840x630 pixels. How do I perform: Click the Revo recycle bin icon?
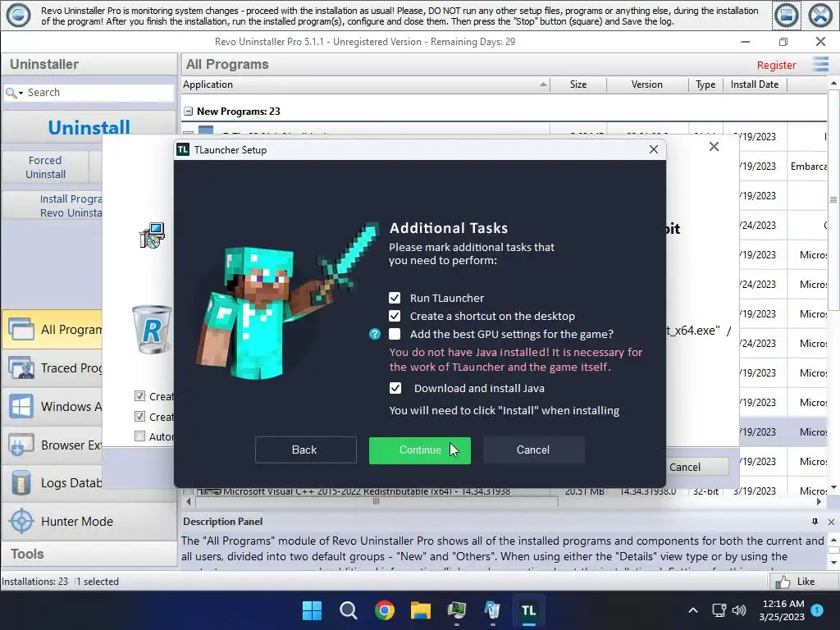coord(152,330)
